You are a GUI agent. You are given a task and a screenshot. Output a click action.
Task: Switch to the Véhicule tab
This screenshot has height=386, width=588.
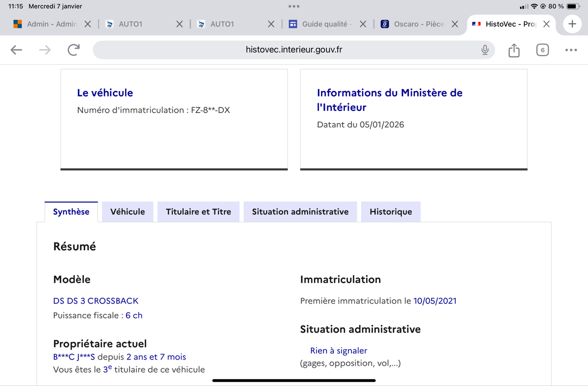coord(127,212)
